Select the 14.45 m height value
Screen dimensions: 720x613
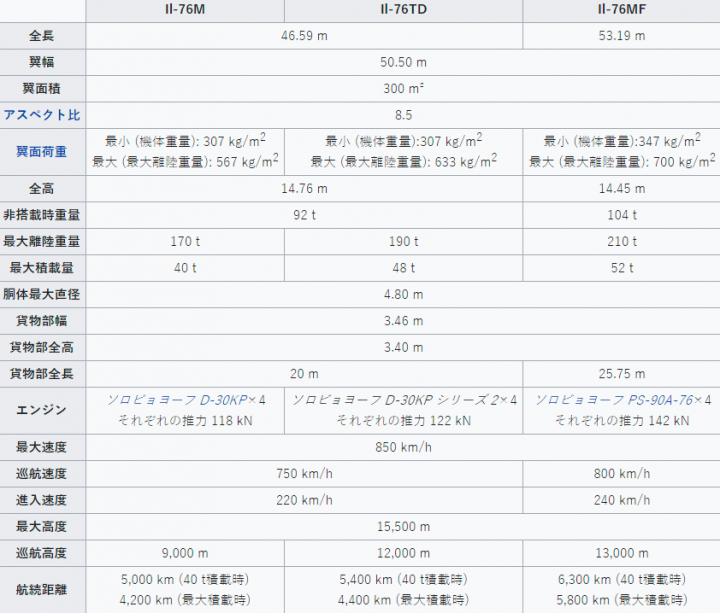tap(622, 189)
